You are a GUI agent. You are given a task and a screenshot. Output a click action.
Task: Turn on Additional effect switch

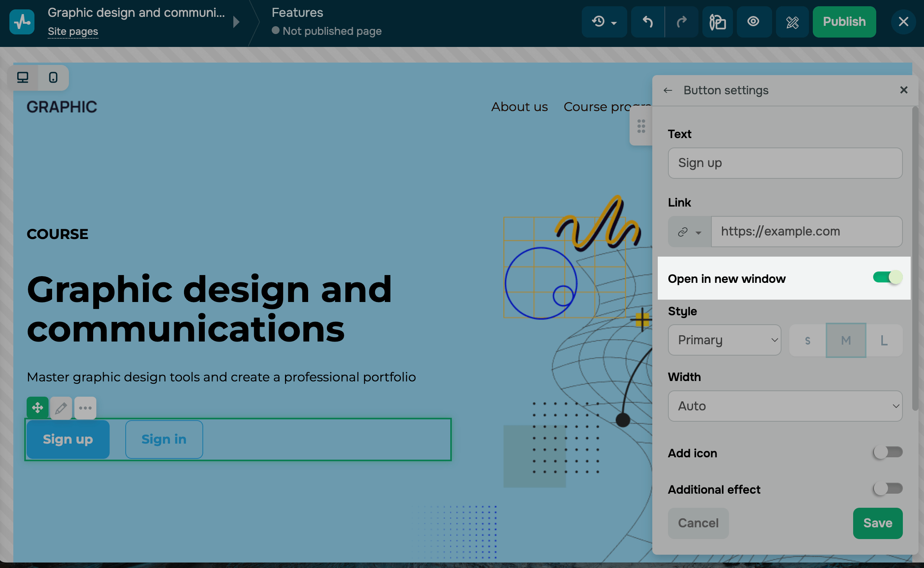coord(887,489)
